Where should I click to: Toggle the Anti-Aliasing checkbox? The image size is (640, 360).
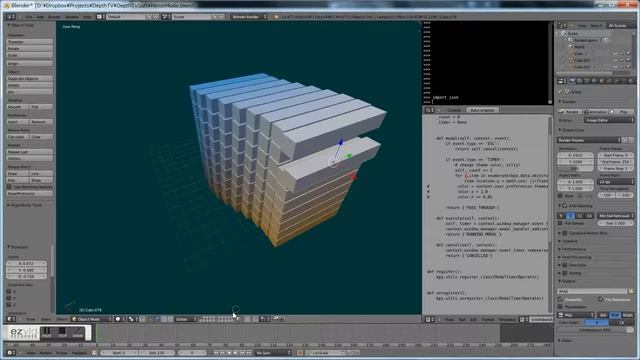[565, 206]
